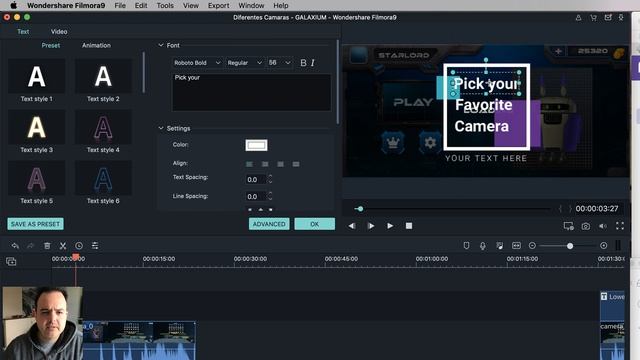Click the download icon in title bar
640x360 pixels.
click(x=621, y=18)
